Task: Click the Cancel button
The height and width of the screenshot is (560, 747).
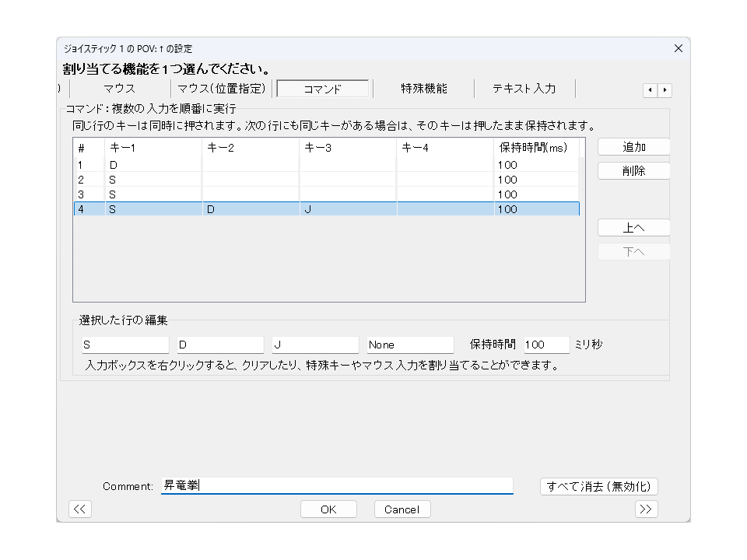Action: pos(402,509)
